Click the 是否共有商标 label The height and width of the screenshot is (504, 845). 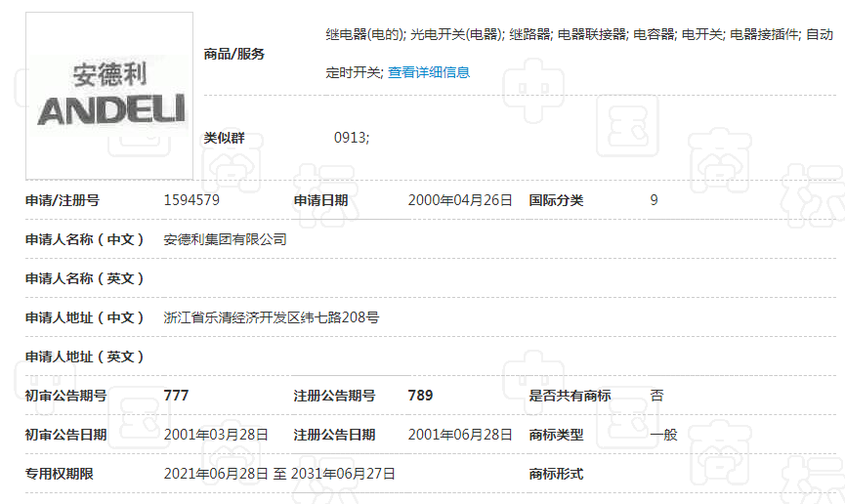coord(570,396)
